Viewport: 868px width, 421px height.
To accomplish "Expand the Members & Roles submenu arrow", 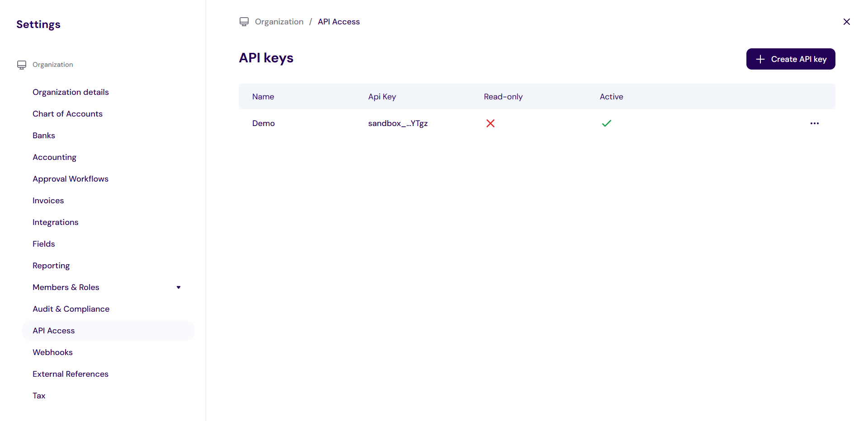I will [179, 287].
